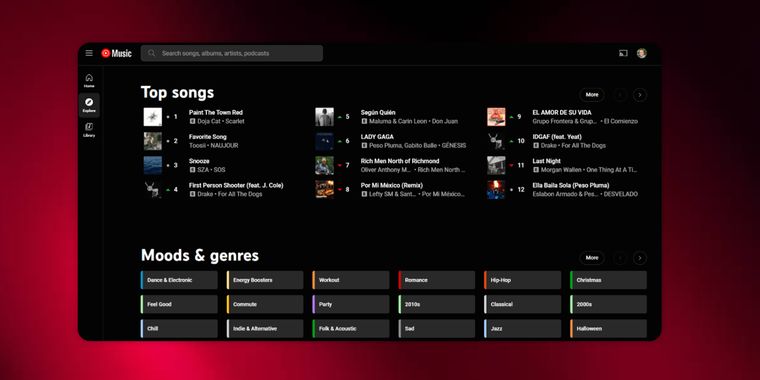Select 2010s genre
Image resolution: width=760 pixels, height=380 pixels.
point(436,304)
